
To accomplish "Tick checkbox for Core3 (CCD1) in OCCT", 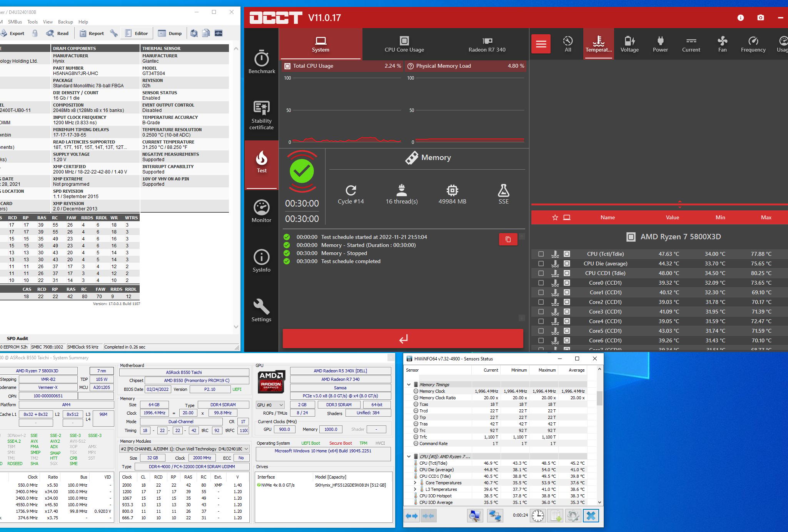I will point(541,312).
